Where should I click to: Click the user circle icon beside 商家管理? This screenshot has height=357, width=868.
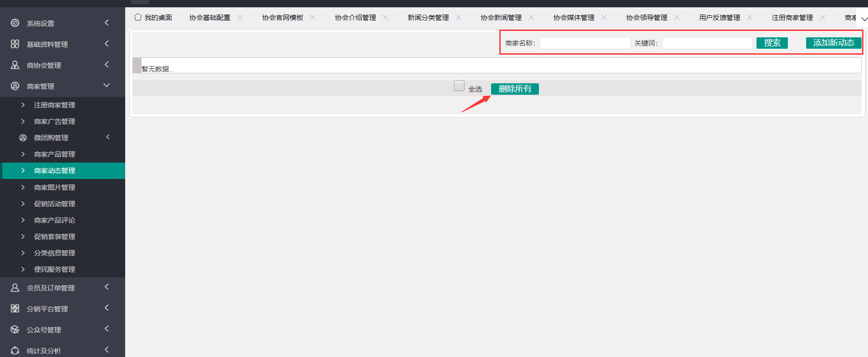[x=15, y=86]
